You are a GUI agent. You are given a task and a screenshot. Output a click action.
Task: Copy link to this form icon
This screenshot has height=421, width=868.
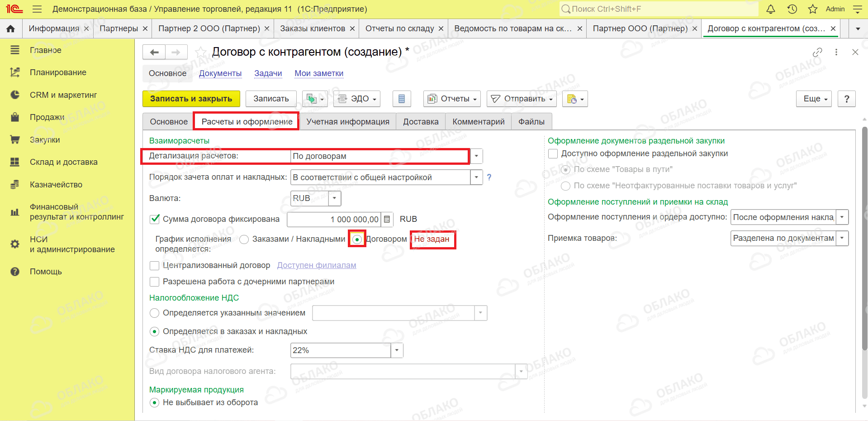817,52
